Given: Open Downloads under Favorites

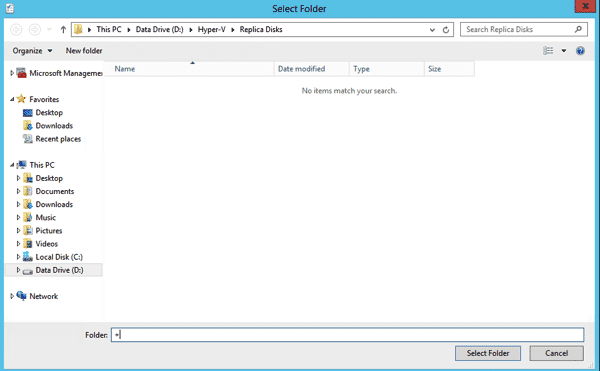Looking at the screenshot, I should [54, 125].
